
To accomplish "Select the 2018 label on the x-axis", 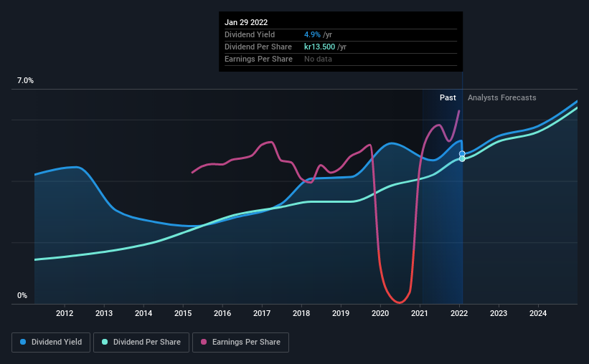I will pos(301,313).
